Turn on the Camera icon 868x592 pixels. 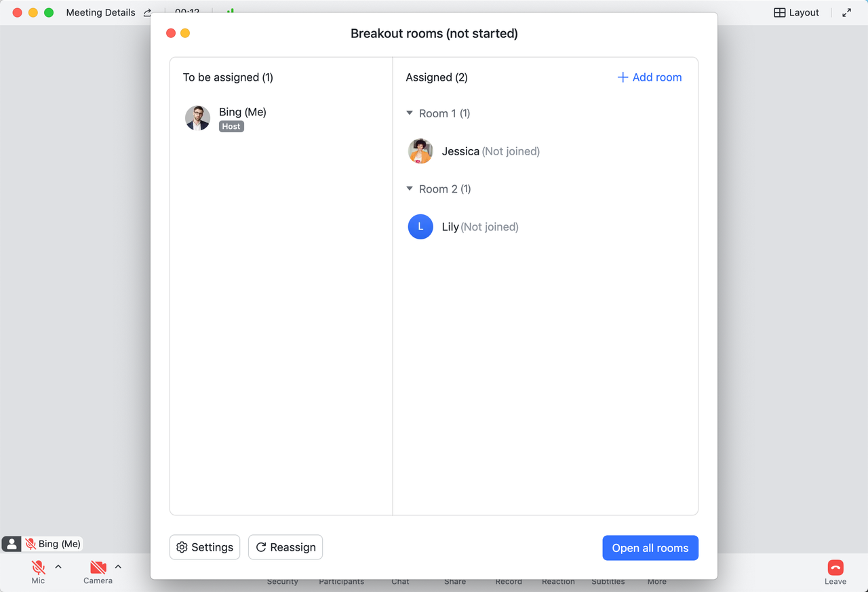98,568
